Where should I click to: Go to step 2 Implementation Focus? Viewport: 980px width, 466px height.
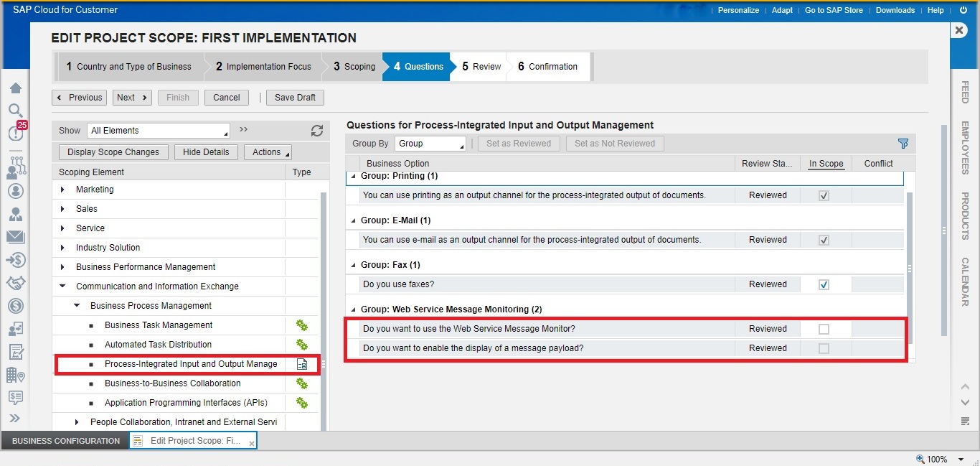click(x=263, y=67)
